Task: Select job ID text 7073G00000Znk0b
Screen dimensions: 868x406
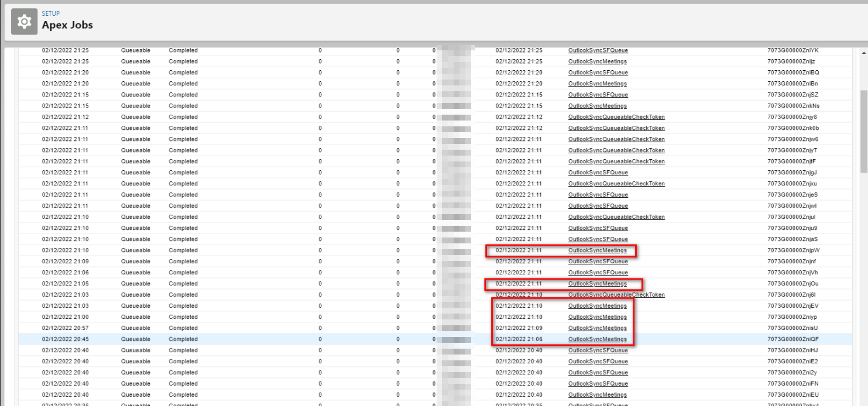Action: (793, 128)
